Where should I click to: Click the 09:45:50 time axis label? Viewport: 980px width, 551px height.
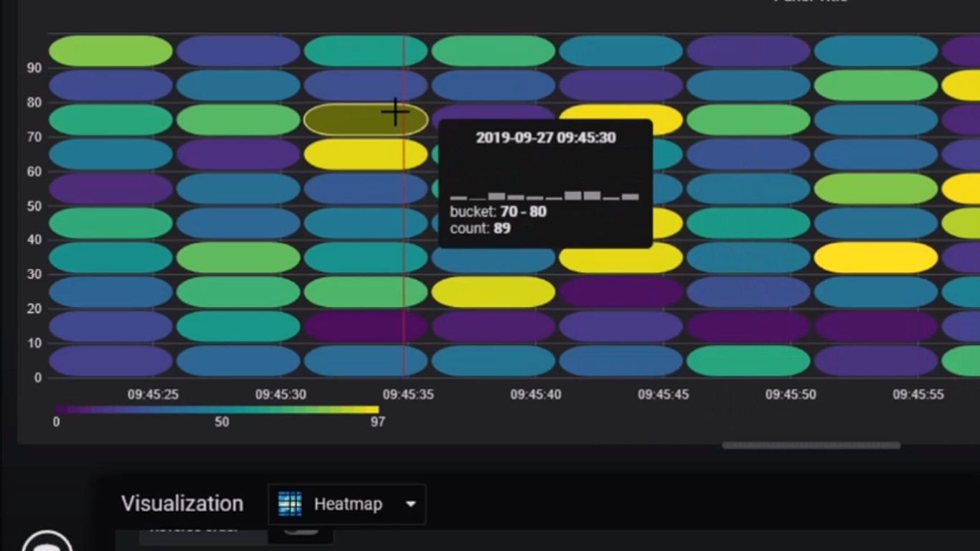[791, 395]
